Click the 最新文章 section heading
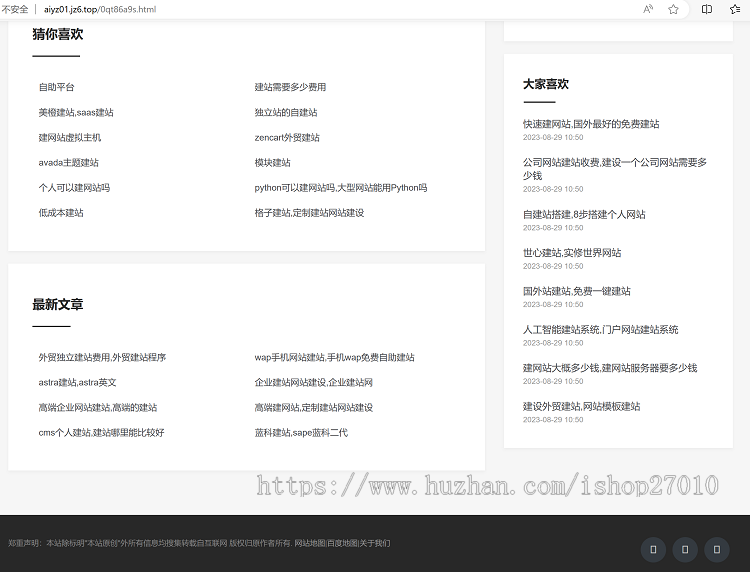750x572 pixels. tap(58, 304)
